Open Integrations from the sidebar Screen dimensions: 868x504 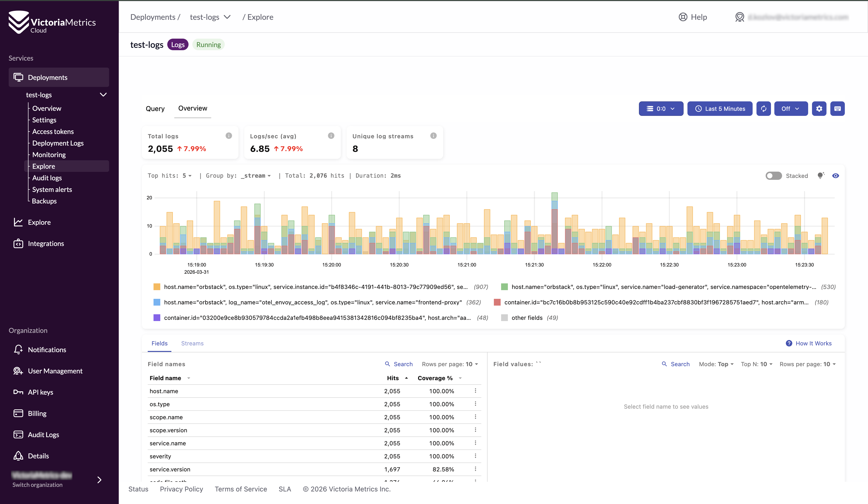click(x=46, y=244)
